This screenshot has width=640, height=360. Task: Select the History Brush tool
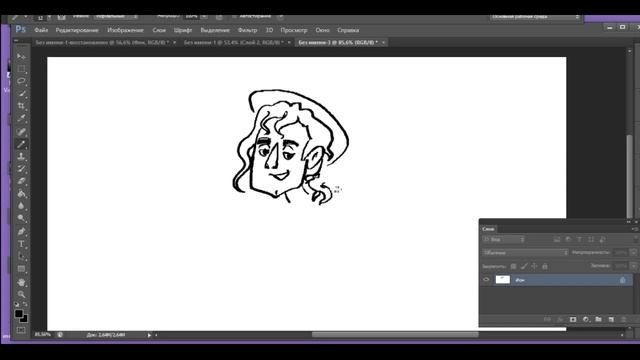coord(21,169)
